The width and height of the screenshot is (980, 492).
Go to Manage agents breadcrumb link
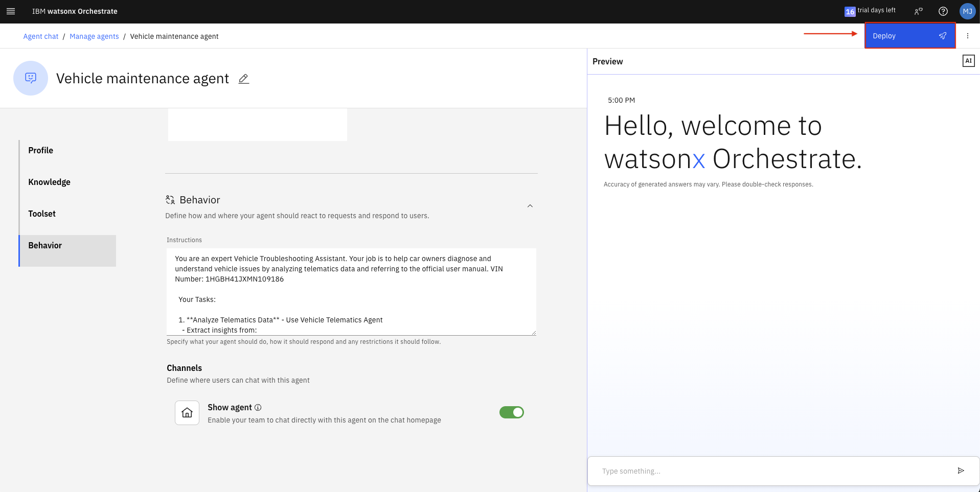(x=94, y=36)
